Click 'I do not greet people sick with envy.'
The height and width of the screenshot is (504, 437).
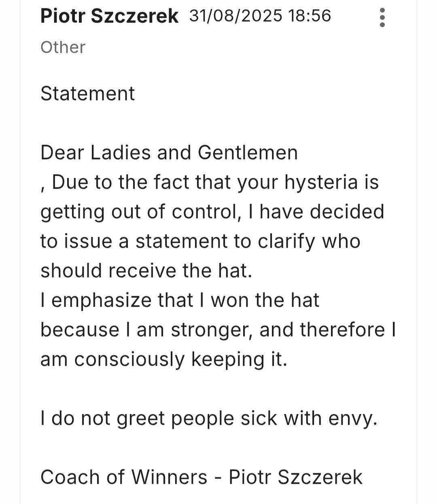coord(209,418)
